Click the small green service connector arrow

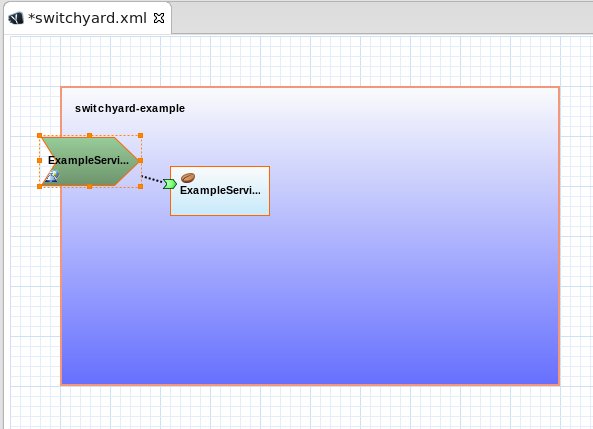[x=170, y=184]
